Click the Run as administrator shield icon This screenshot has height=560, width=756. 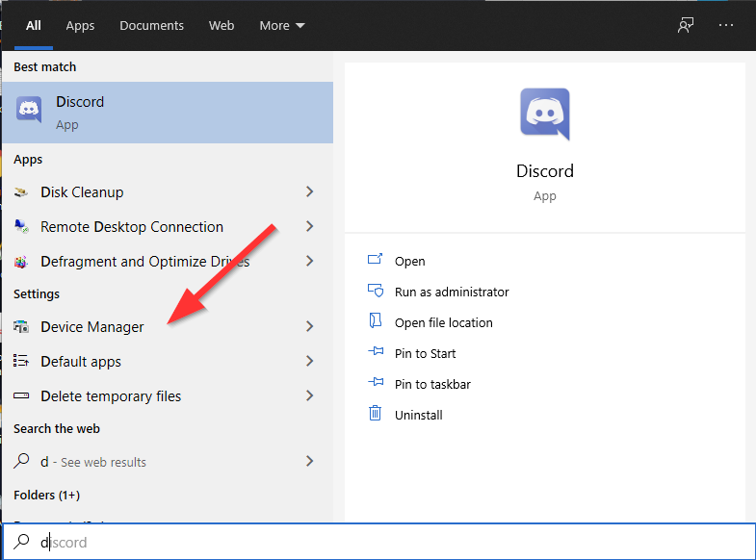coord(376,291)
